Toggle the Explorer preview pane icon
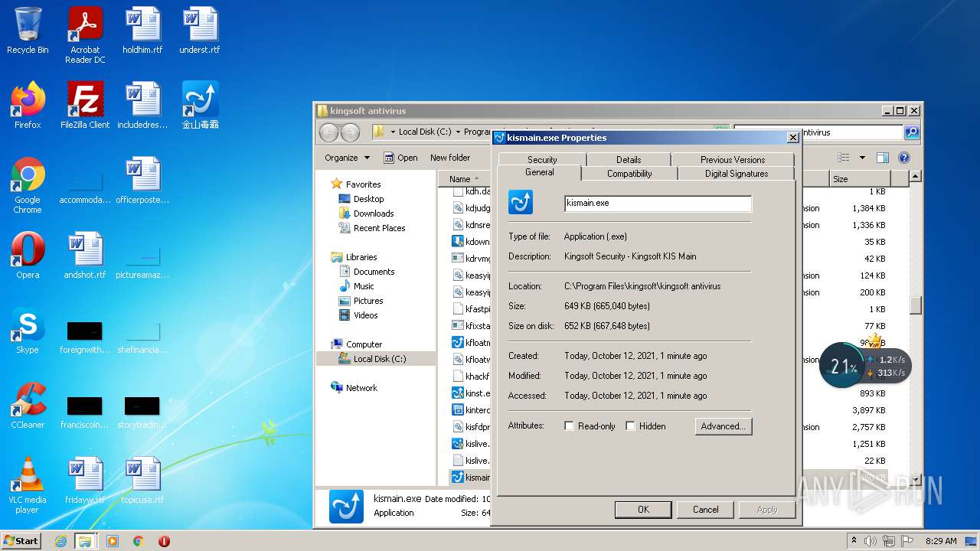This screenshot has height=551, width=980. (882, 158)
